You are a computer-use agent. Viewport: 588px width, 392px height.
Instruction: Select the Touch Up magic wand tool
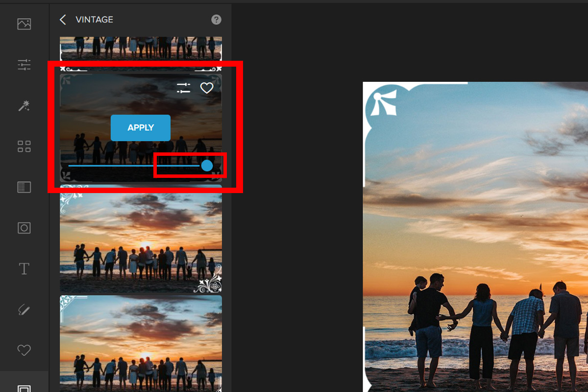pos(24,105)
